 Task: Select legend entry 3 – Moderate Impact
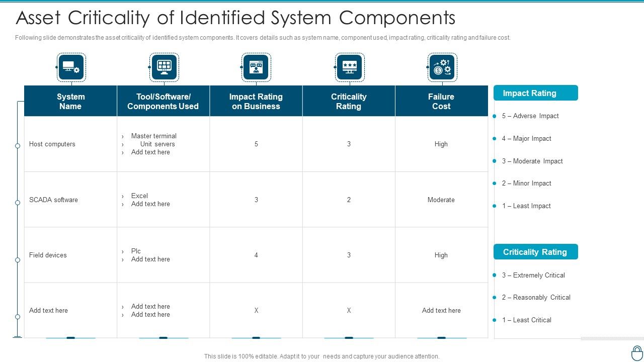[x=532, y=161]
